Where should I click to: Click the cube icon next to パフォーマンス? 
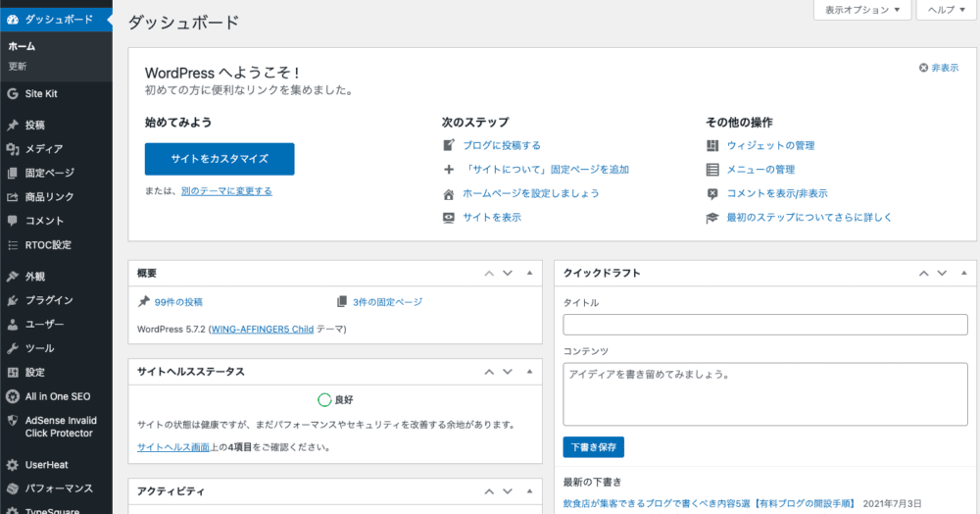point(13,489)
